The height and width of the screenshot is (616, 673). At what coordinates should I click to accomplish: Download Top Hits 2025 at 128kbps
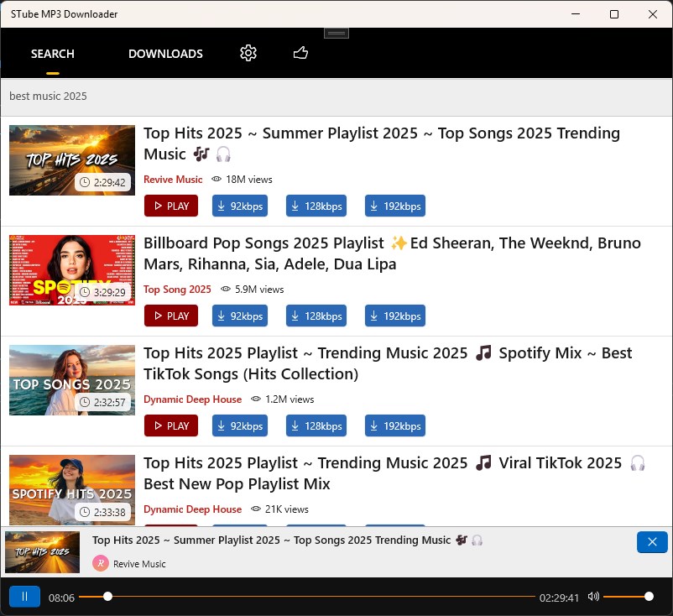(316, 206)
